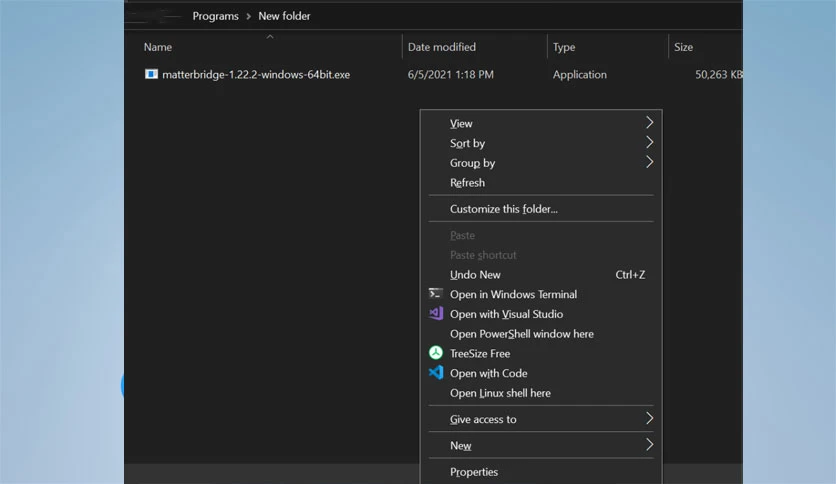The image size is (836, 484).
Task: Choose Customize this folder...
Action: [541, 208]
